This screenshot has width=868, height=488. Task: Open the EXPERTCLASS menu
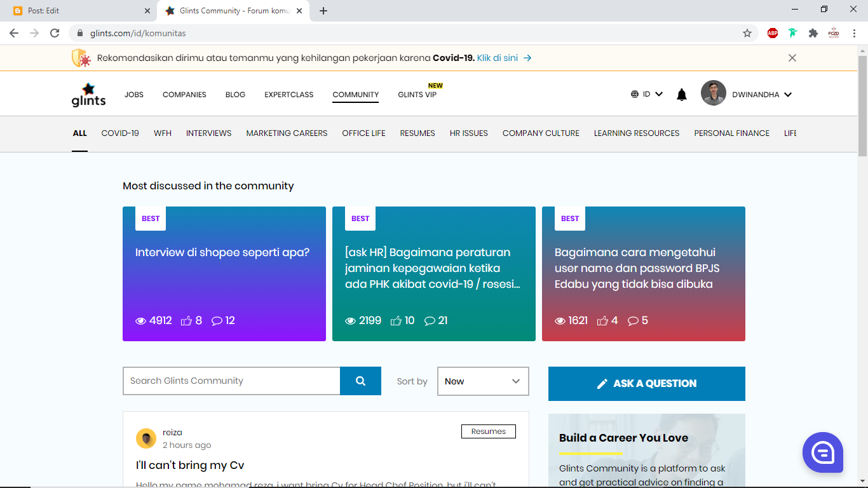click(x=289, y=95)
